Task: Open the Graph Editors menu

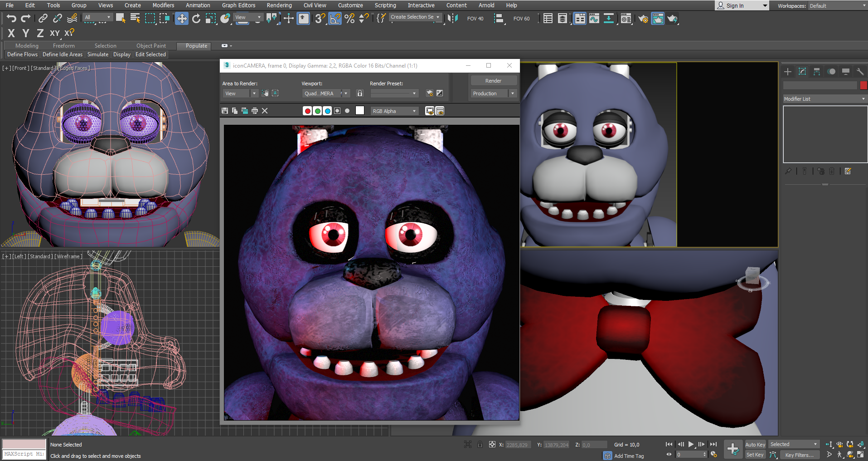Action: click(239, 5)
